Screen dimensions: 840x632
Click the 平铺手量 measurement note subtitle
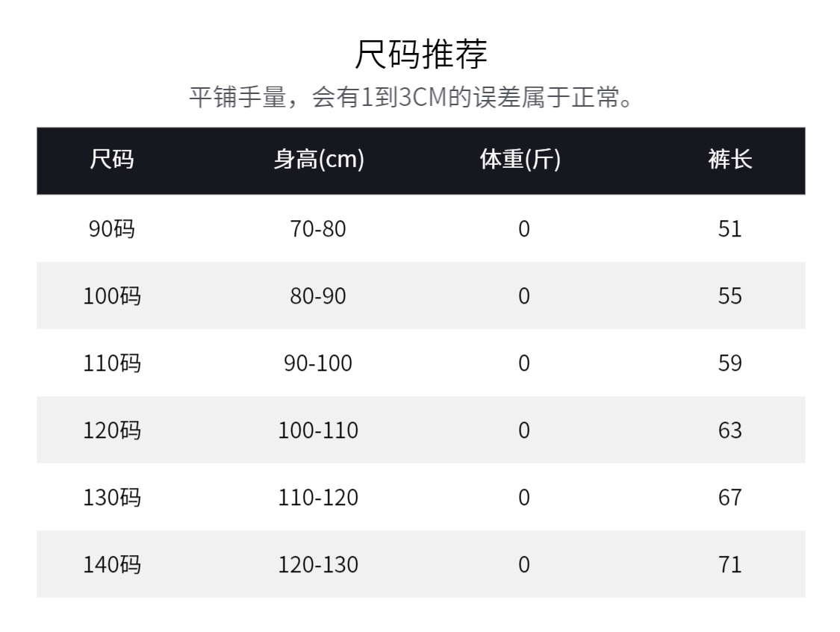pyautogui.click(x=411, y=98)
